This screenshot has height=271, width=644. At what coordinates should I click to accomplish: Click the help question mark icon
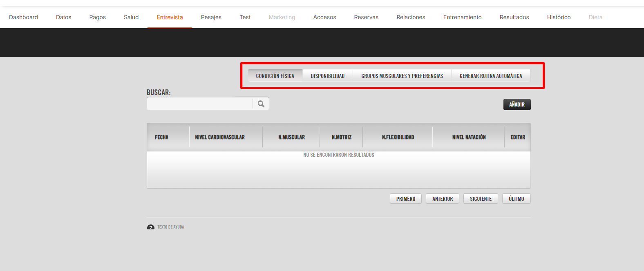[151, 227]
